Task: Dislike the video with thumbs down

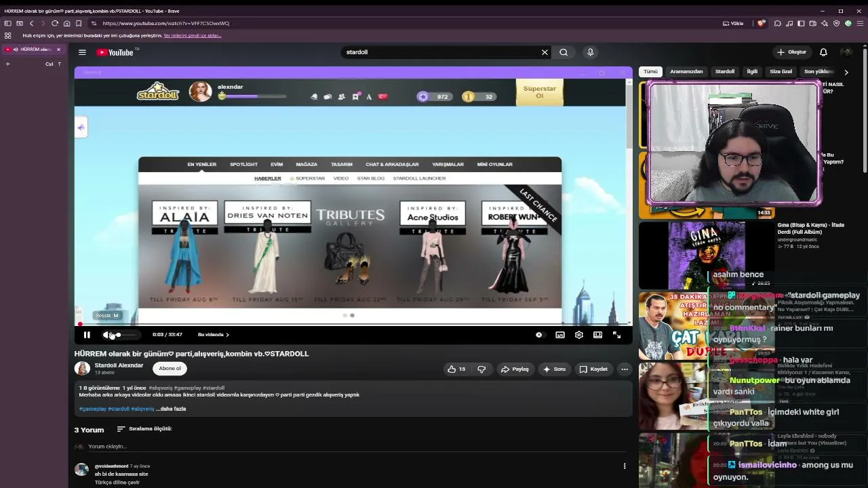Action: coord(481,369)
